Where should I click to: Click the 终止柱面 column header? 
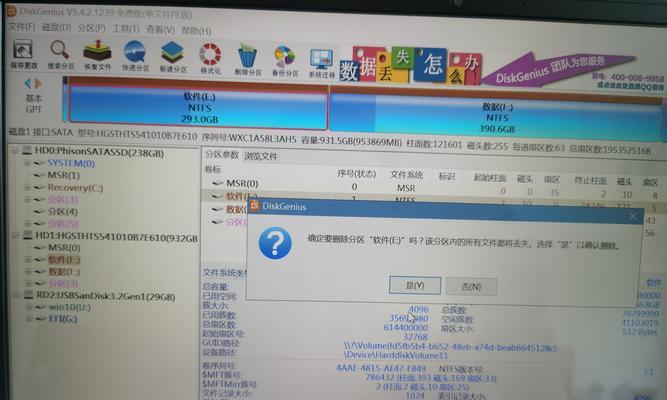click(x=590, y=180)
